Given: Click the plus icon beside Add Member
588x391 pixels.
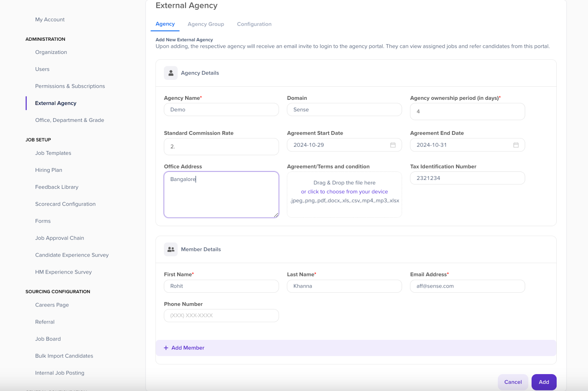Looking at the screenshot, I should (166, 348).
